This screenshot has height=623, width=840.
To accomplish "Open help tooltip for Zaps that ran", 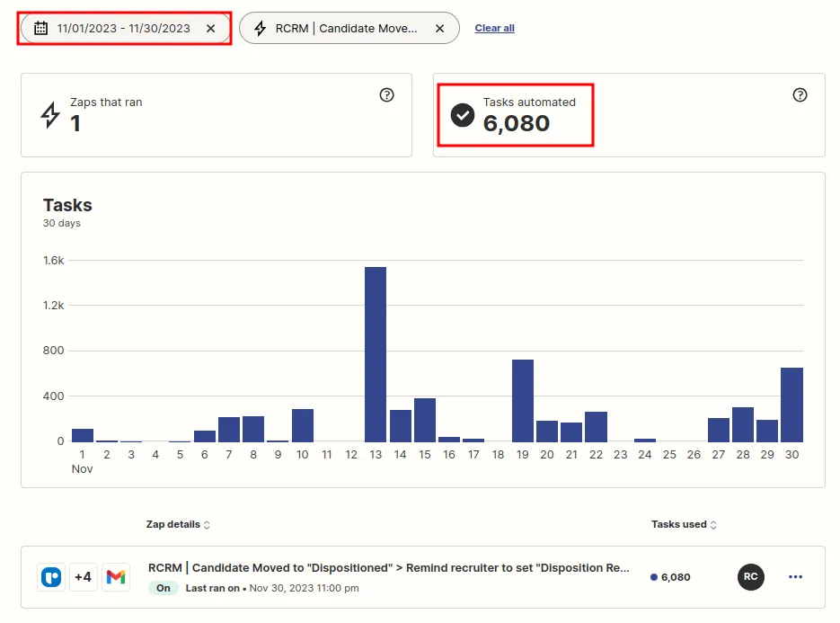I will 386,95.
